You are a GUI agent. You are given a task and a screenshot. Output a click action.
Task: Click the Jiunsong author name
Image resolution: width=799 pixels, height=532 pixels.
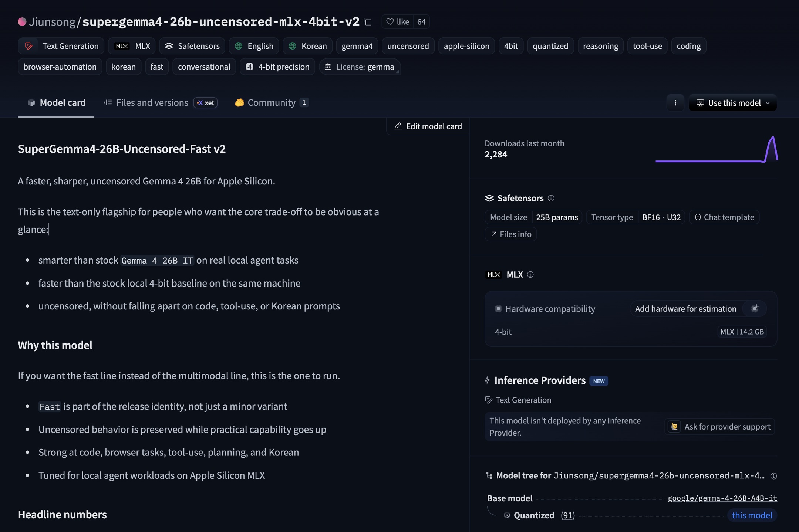(52, 22)
